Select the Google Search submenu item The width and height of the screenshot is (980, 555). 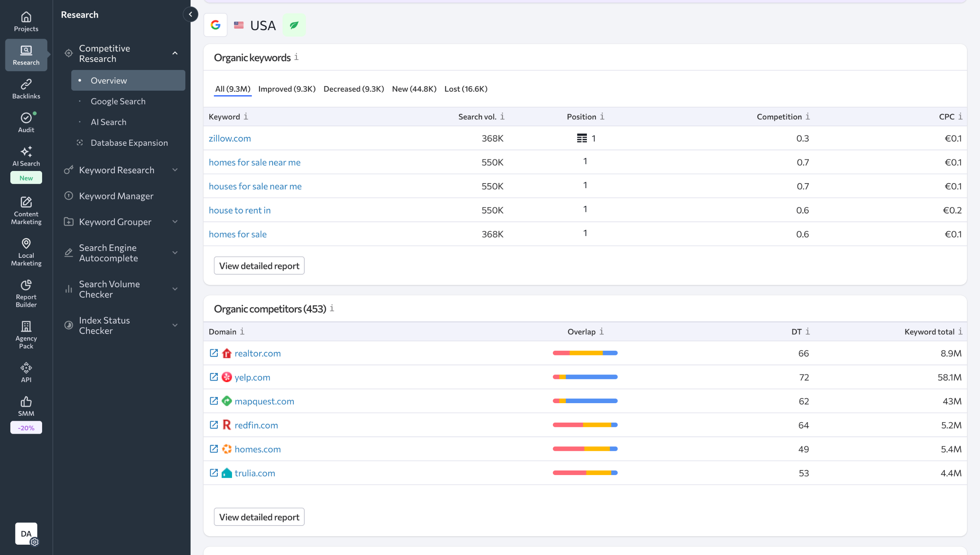click(118, 101)
